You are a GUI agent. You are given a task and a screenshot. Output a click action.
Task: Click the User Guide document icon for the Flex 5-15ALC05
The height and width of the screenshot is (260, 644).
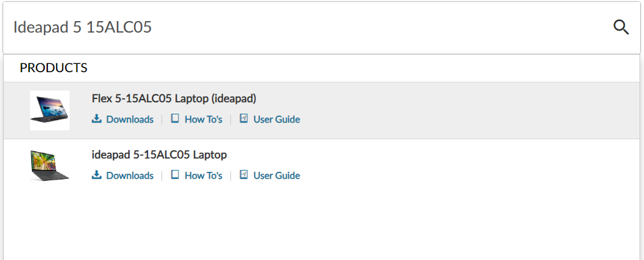(x=244, y=119)
